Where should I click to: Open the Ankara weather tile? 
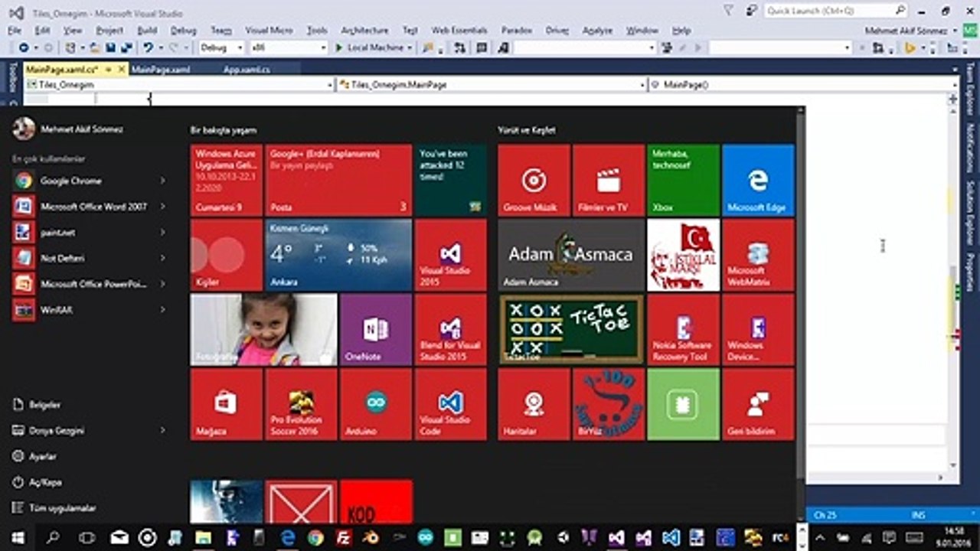click(x=338, y=255)
